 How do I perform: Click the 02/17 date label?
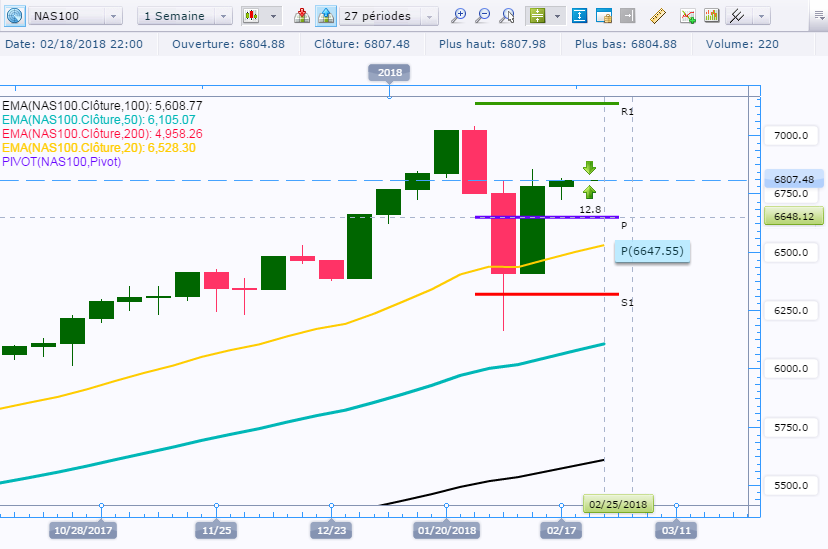(x=561, y=530)
